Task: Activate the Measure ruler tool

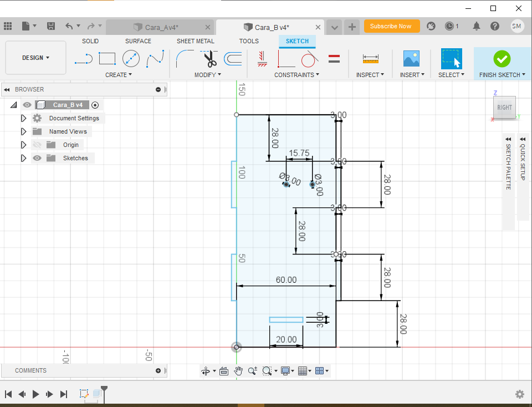Action: coord(371,59)
